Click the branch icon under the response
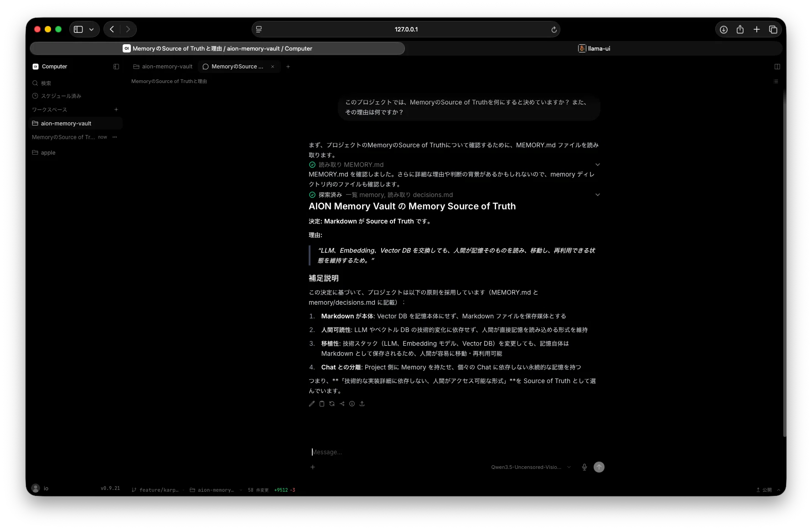The height and width of the screenshot is (530, 812). click(342, 404)
